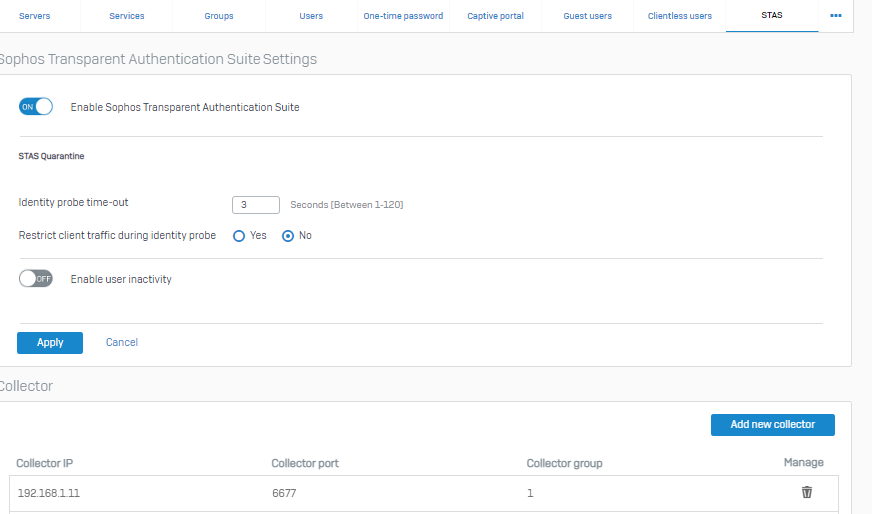Open the Servers tab

coord(34,16)
